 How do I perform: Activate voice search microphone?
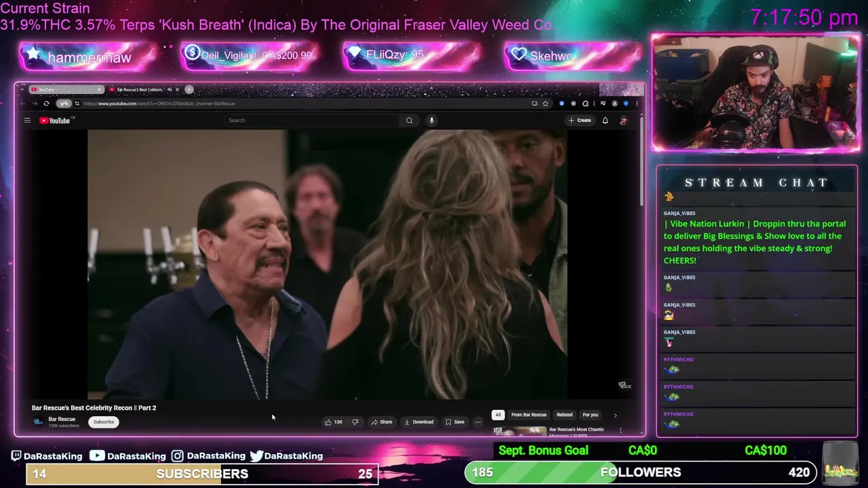tap(431, 121)
